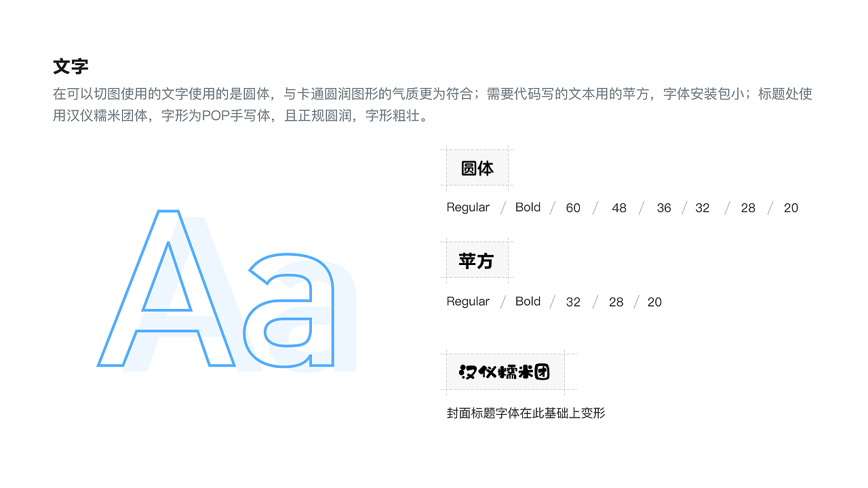Click size 28 in 苹方 row
868x488 pixels.
[616, 302]
